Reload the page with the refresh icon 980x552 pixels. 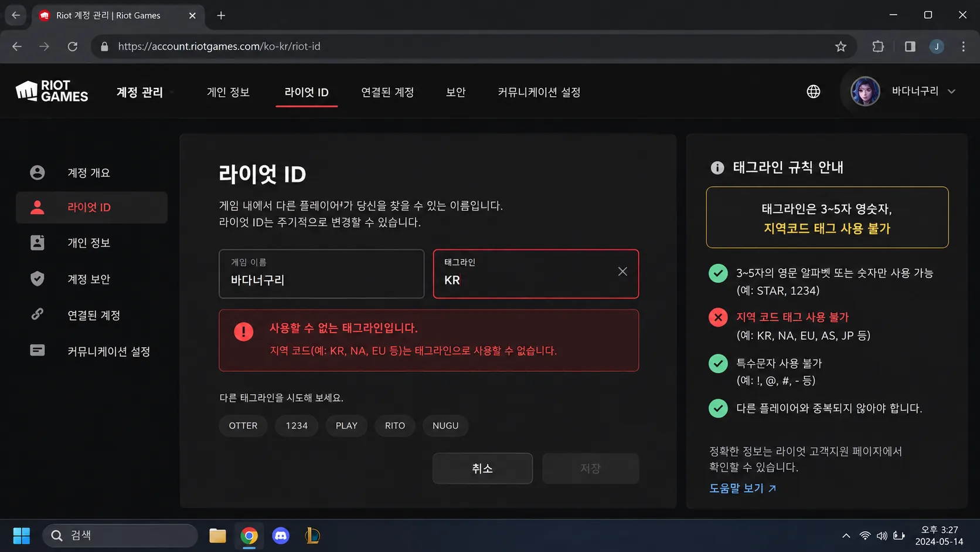[72, 46]
